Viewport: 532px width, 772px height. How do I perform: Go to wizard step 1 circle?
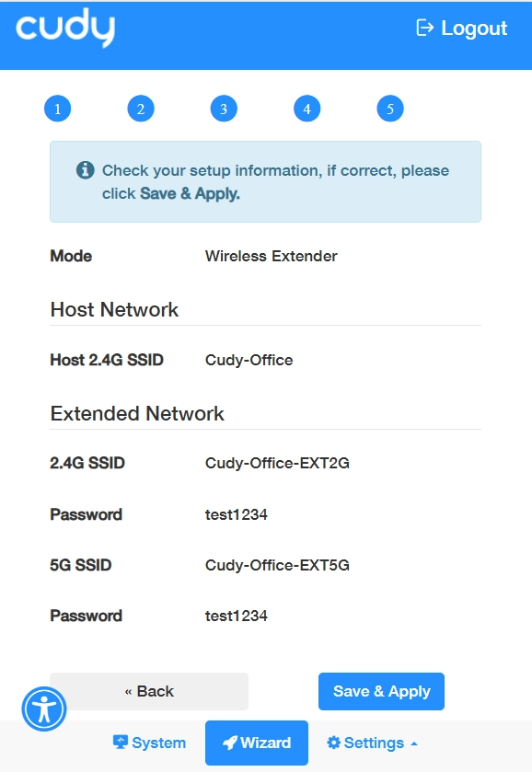point(58,109)
